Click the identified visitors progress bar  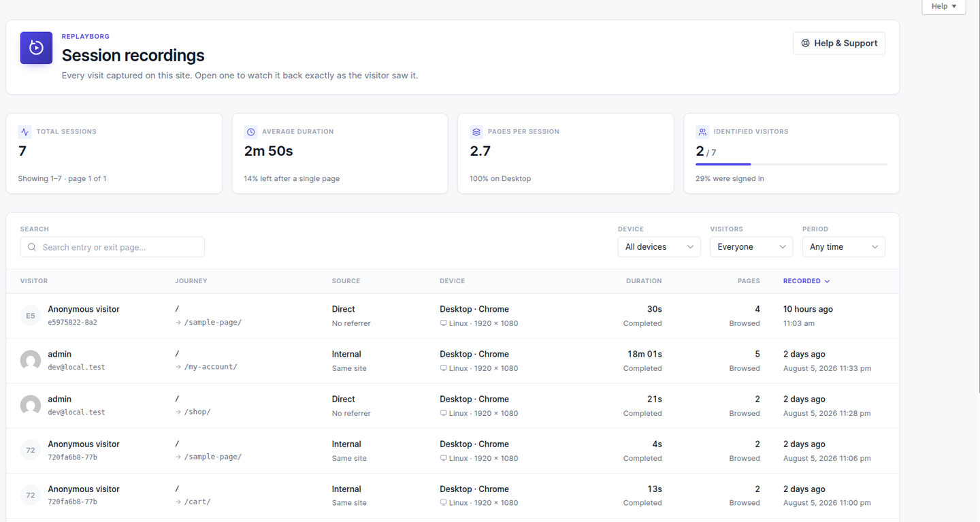coord(791,164)
